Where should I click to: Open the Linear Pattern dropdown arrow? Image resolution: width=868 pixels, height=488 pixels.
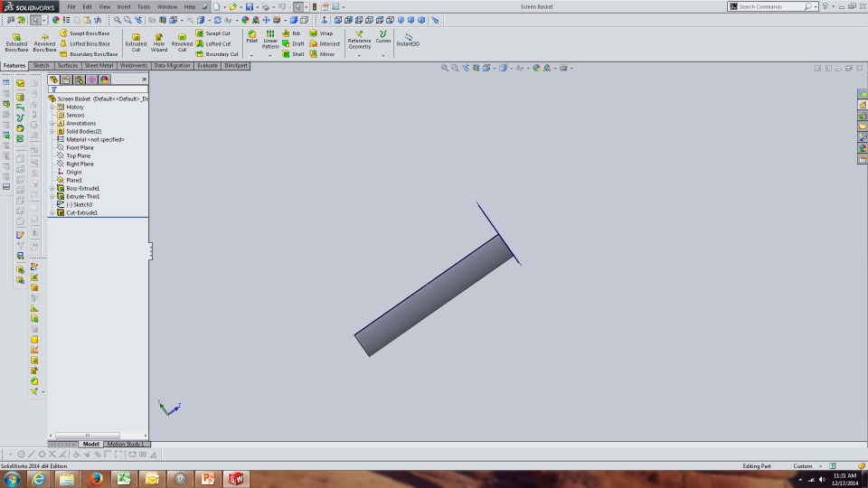(x=270, y=55)
